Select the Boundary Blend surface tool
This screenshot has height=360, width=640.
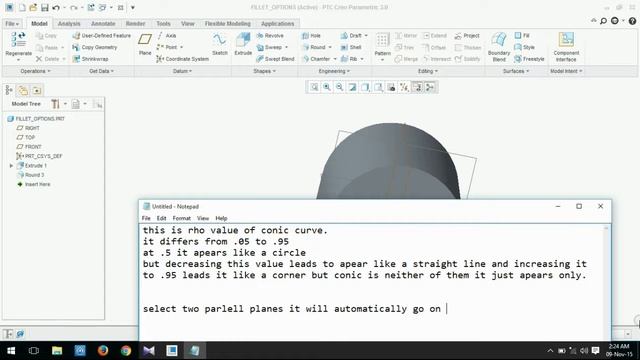[x=499, y=47]
